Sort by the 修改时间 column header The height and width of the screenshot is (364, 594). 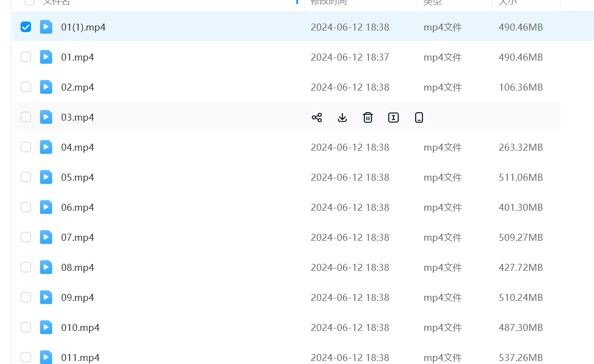[328, 2]
